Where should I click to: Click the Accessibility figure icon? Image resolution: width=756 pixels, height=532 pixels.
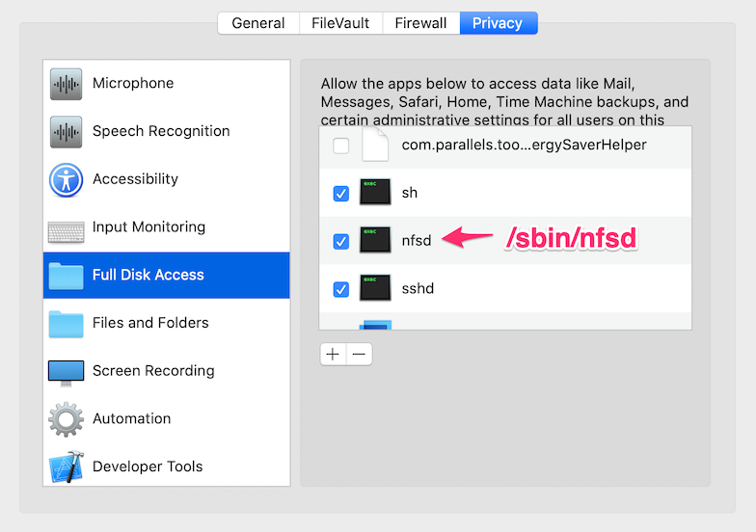(67, 179)
